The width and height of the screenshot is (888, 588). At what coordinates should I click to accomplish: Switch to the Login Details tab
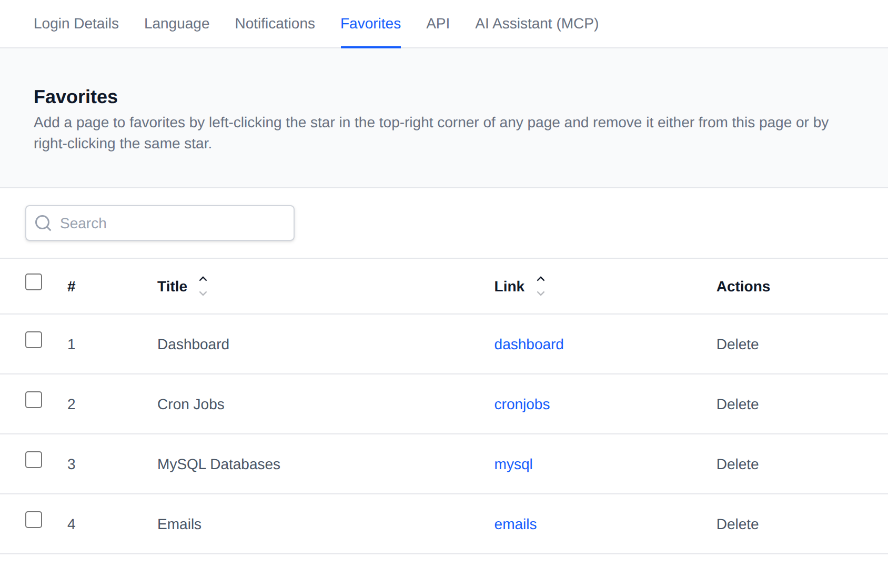(76, 24)
